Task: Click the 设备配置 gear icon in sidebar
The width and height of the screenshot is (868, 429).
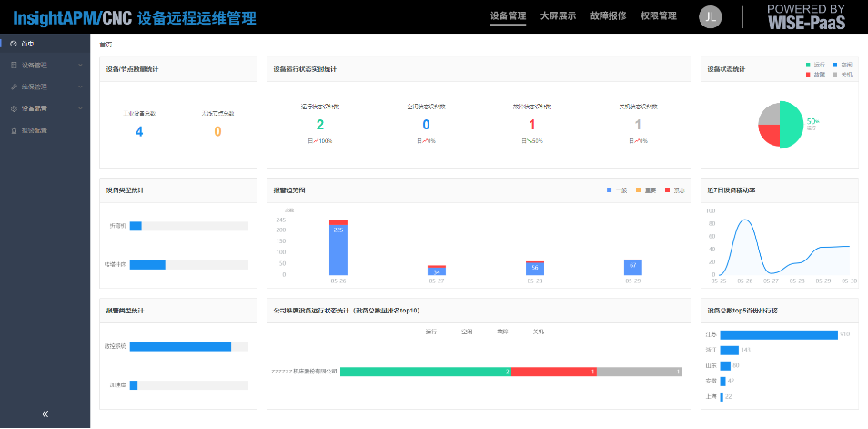Action: (x=13, y=108)
